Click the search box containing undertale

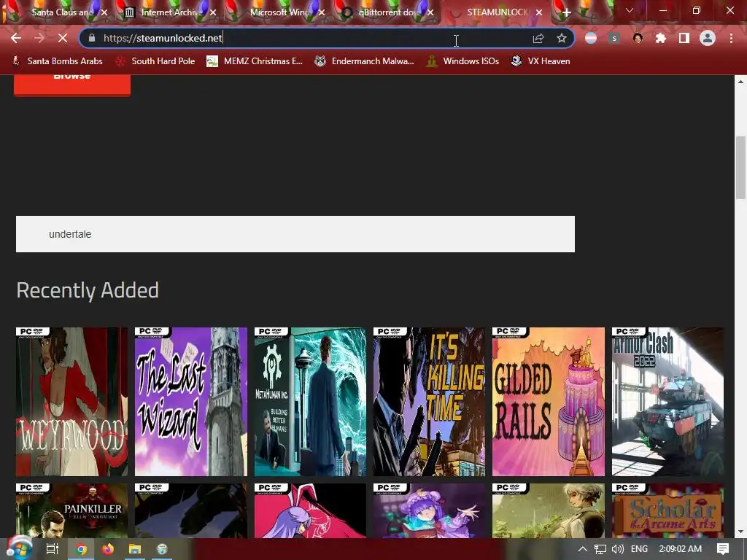295,234
